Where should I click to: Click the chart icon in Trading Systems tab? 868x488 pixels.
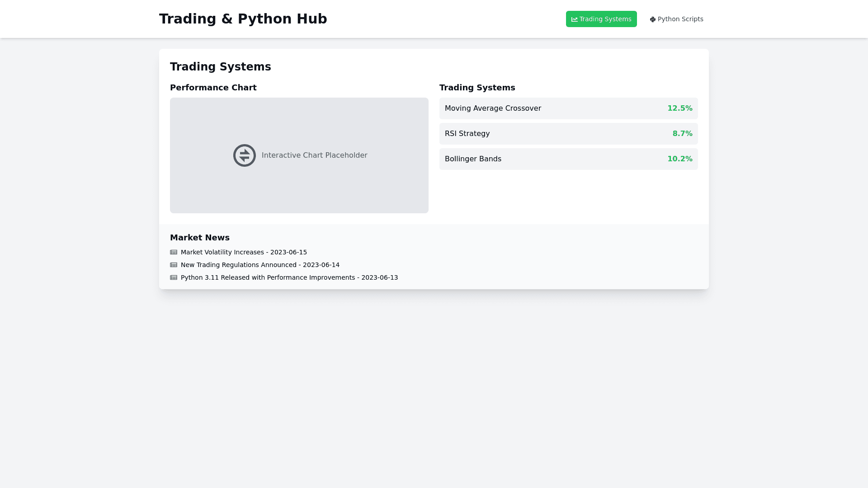tap(574, 19)
